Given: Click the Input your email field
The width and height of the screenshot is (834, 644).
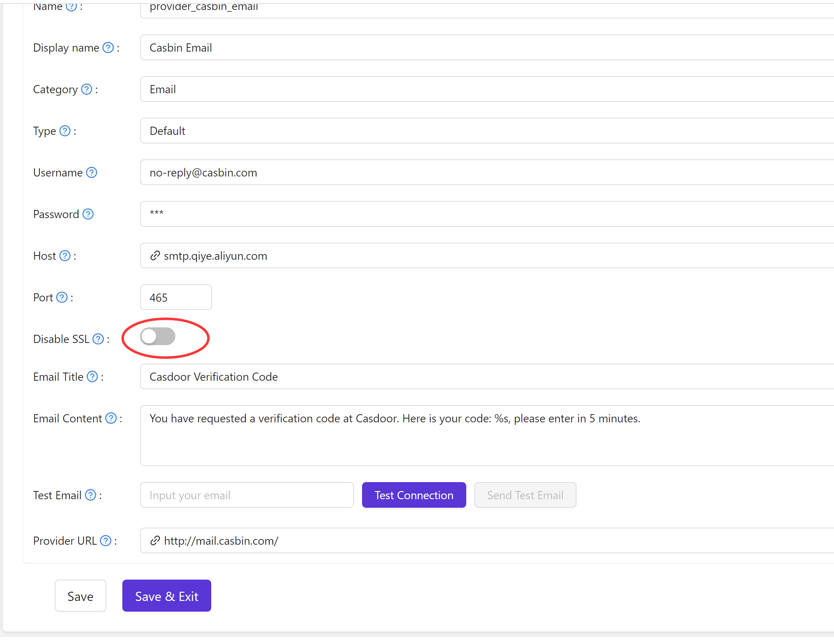Looking at the screenshot, I should (x=247, y=495).
